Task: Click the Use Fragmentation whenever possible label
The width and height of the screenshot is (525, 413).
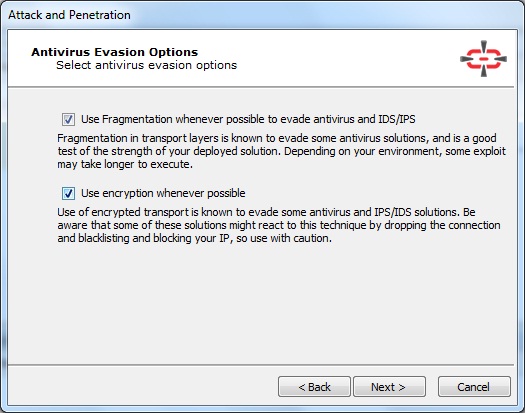Action: click(x=248, y=119)
